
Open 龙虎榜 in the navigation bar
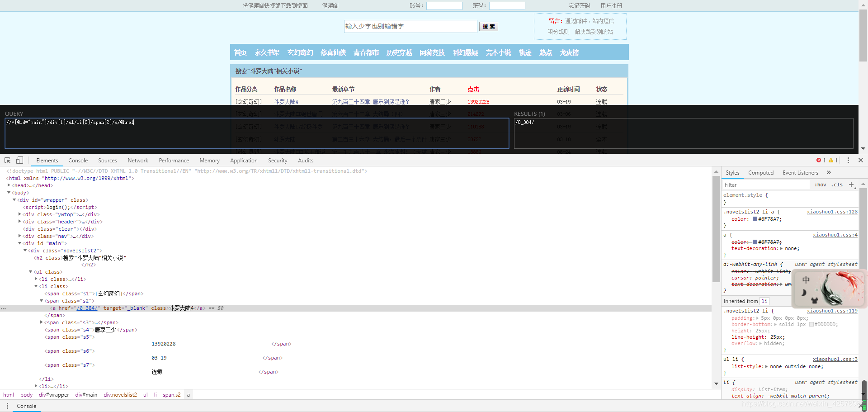pos(569,52)
